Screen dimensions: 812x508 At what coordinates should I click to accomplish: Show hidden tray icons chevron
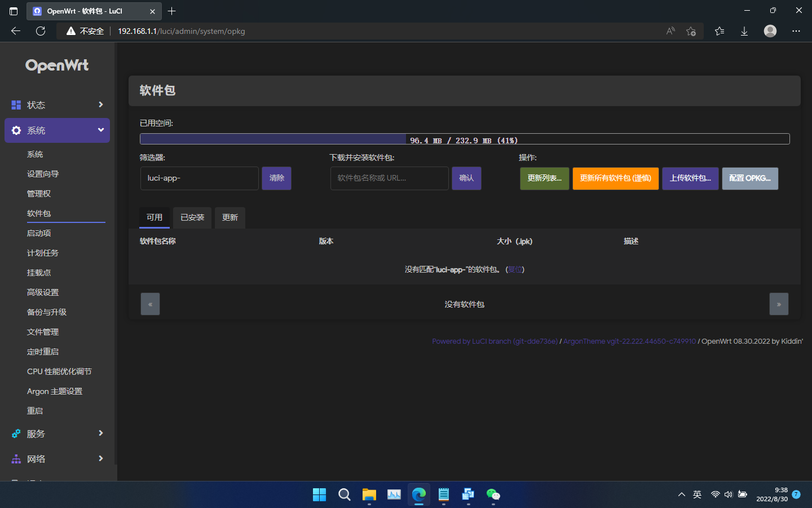tap(682, 494)
